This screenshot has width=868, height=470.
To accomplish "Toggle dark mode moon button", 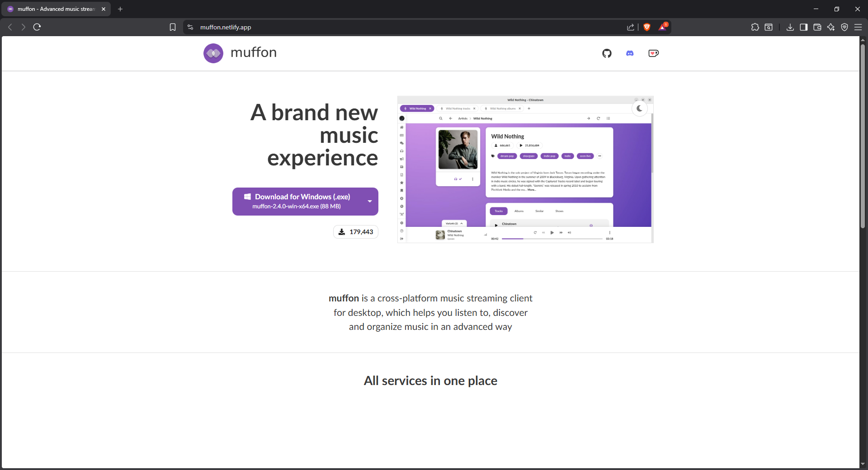I will pos(639,108).
